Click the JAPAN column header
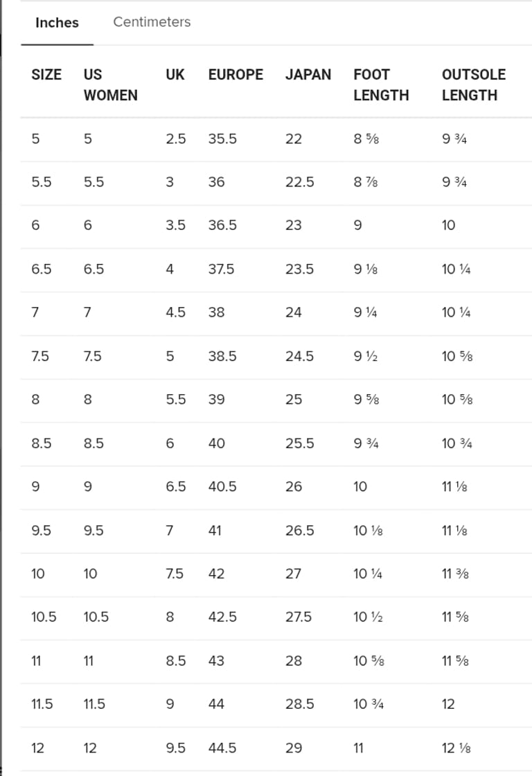 [x=308, y=75]
